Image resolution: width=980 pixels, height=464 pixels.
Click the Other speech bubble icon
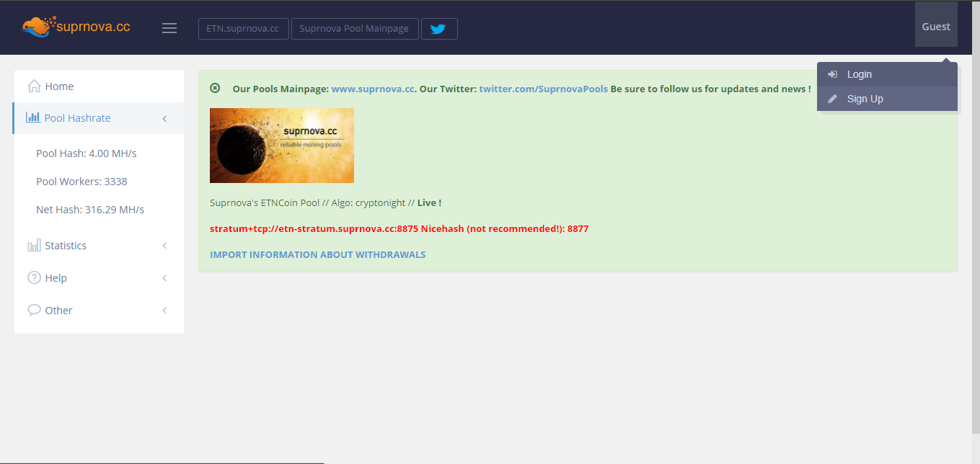[34, 310]
